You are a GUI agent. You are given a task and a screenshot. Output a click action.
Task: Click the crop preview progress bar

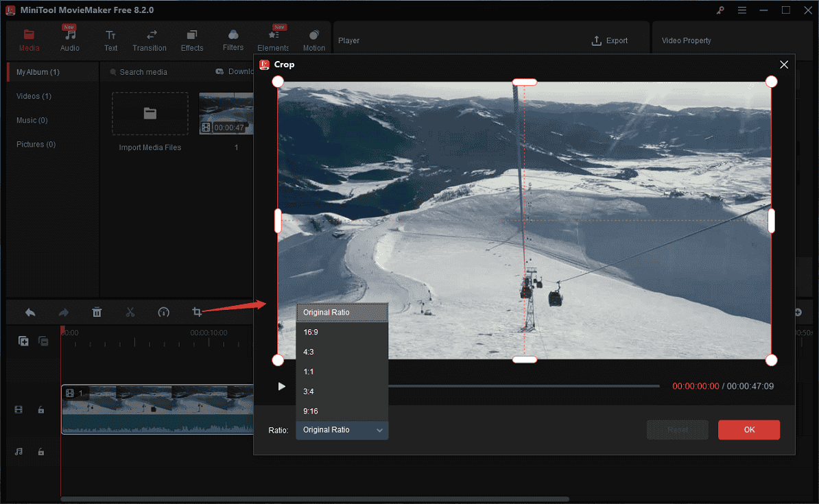pos(524,387)
